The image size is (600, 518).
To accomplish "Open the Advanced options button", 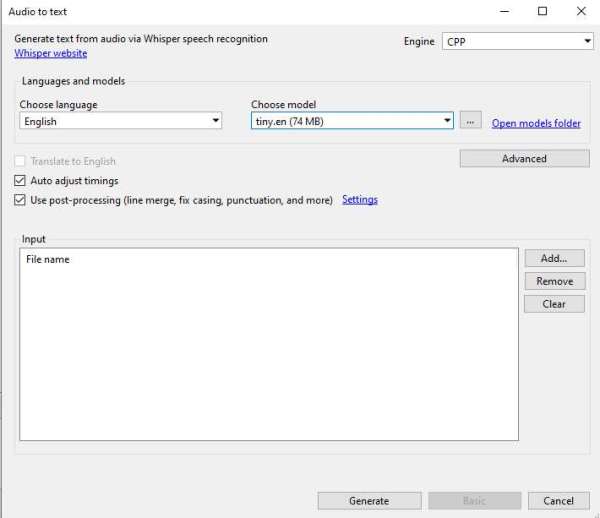I will 524,159.
